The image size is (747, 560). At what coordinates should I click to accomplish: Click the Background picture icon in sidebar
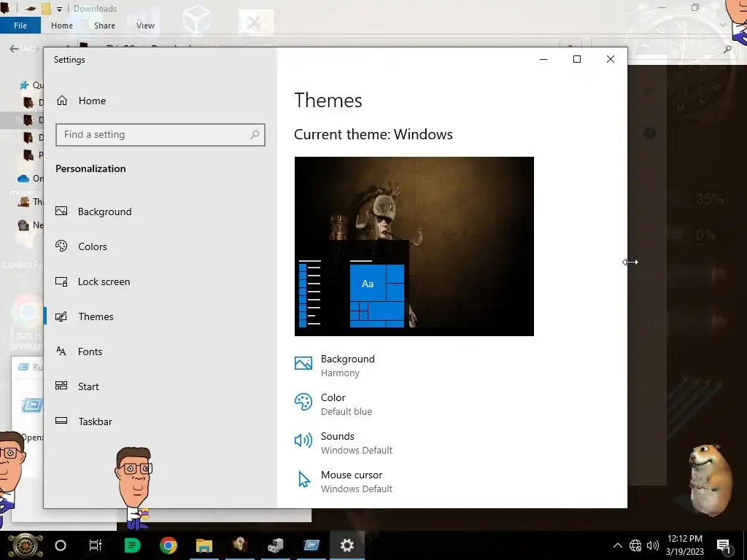tap(61, 211)
